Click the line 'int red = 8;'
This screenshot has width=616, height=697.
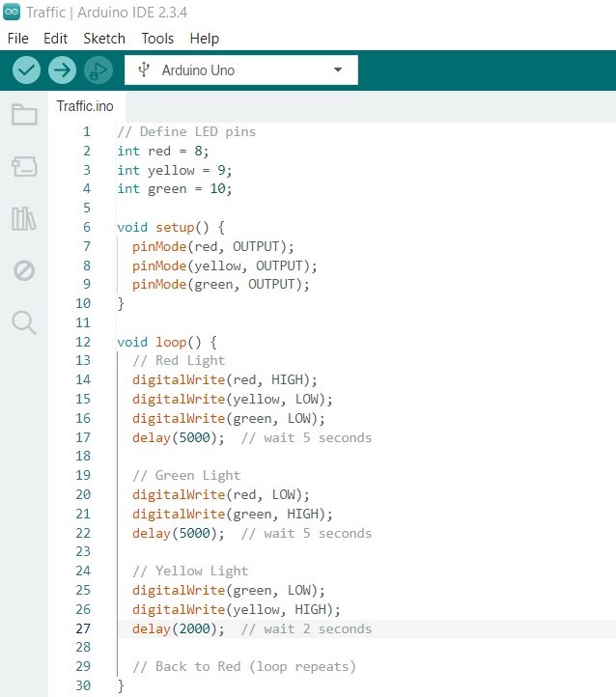pos(162,151)
